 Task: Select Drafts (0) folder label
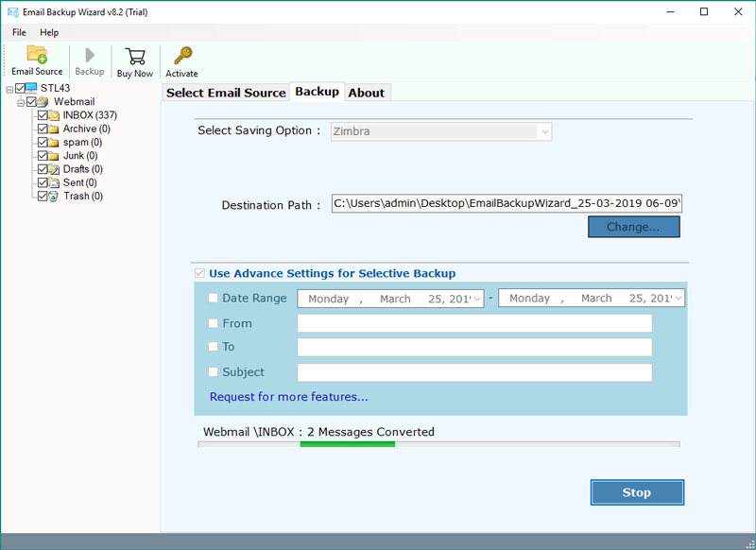(x=83, y=169)
